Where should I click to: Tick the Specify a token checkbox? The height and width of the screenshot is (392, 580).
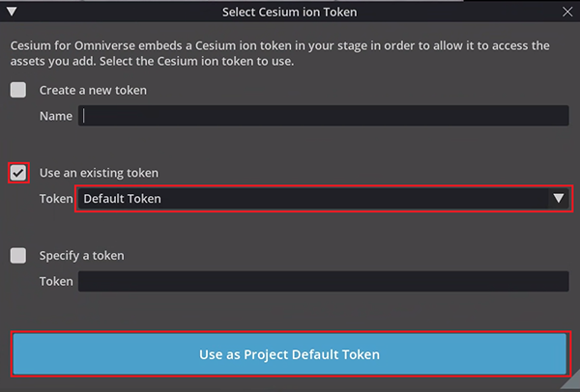click(x=18, y=256)
